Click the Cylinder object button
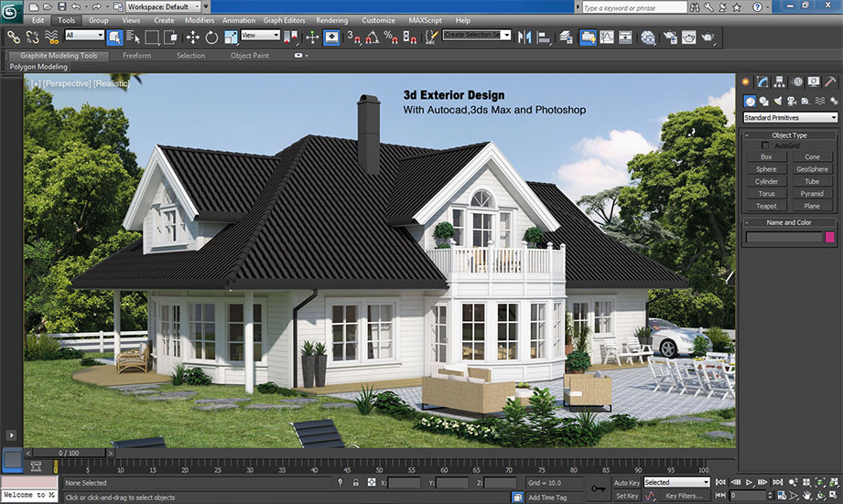 (x=767, y=181)
